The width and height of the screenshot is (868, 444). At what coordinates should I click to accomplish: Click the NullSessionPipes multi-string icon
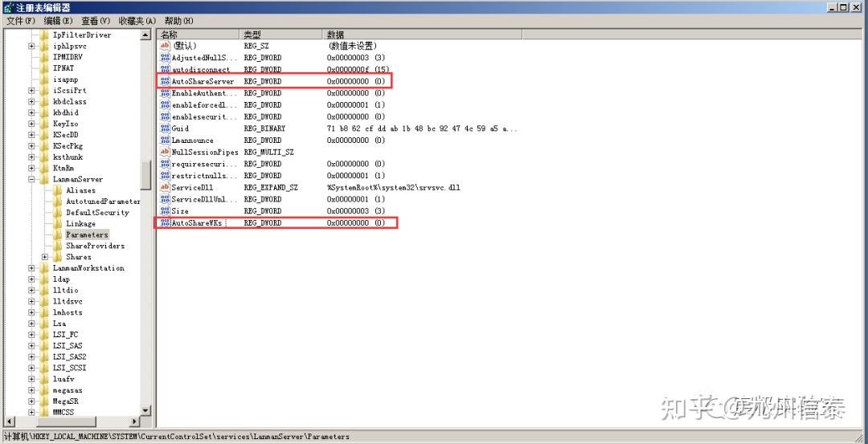[165, 152]
